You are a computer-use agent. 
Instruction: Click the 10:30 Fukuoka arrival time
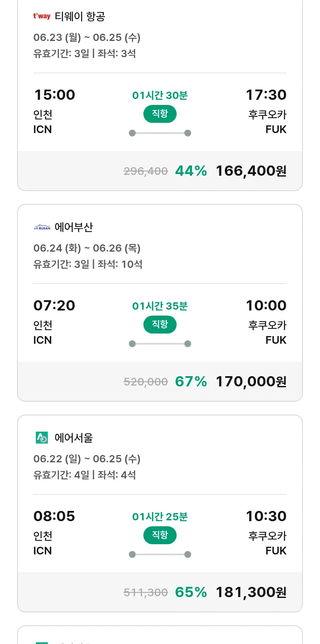click(x=266, y=516)
